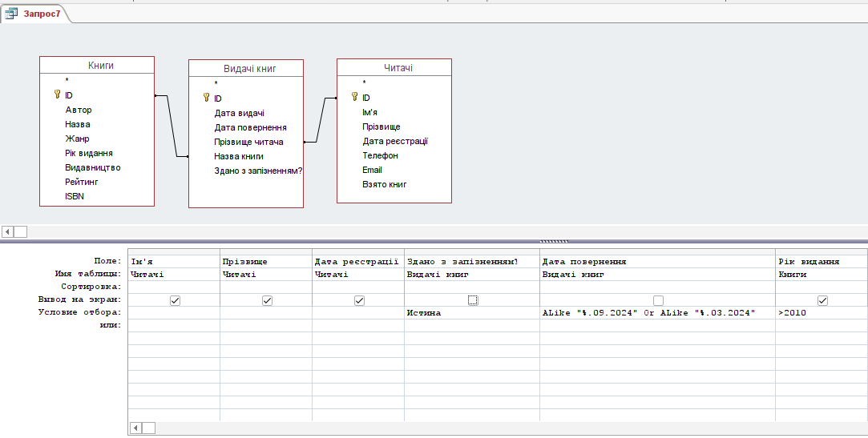Click the key icon in Книги table

[x=57, y=94]
